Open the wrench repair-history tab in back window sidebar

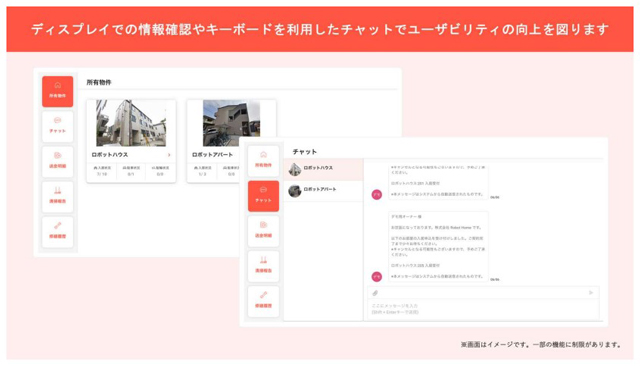click(x=58, y=232)
